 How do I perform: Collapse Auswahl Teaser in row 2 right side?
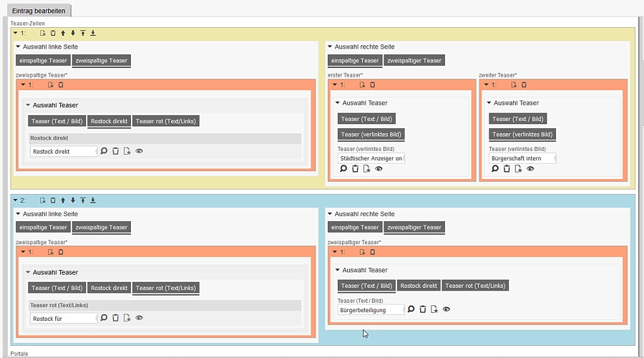(x=338, y=270)
